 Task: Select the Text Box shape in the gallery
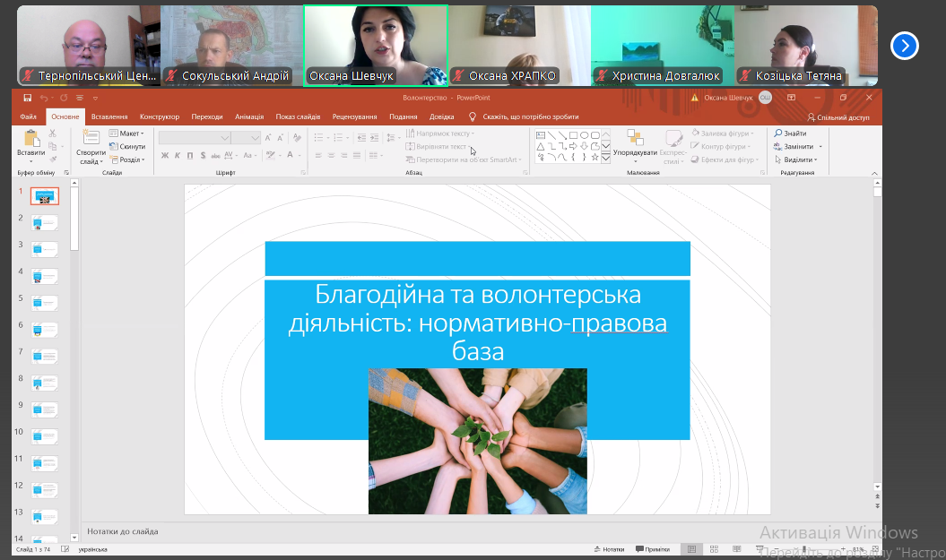click(541, 135)
